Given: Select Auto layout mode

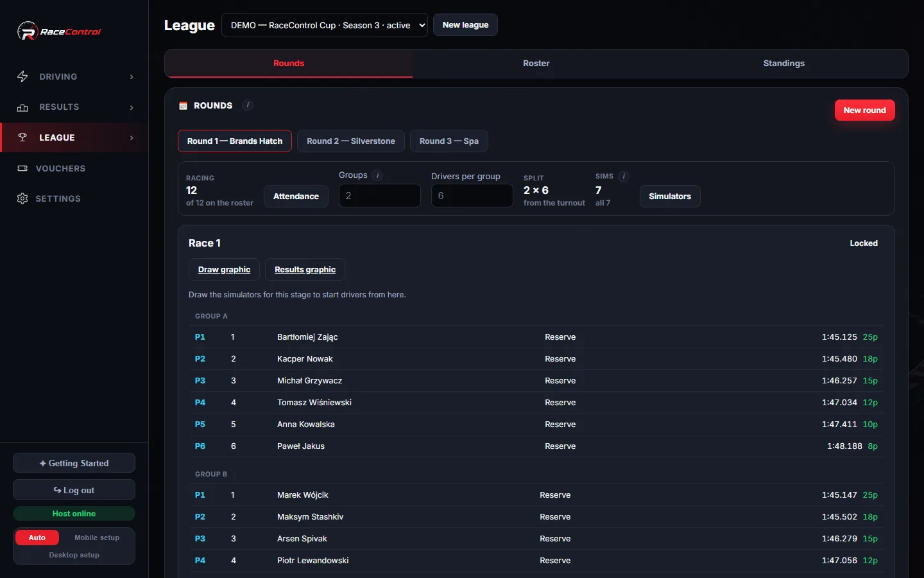Looking at the screenshot, I should [37, 538].
